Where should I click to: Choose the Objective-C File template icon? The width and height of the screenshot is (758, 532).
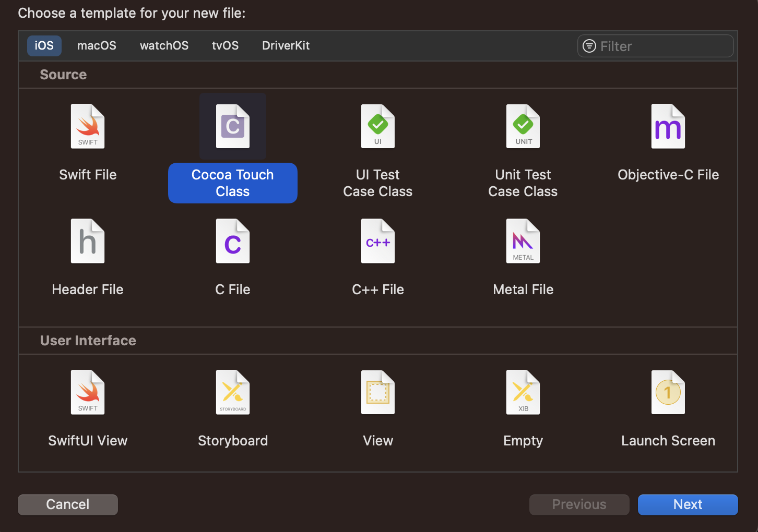(668, 127)
